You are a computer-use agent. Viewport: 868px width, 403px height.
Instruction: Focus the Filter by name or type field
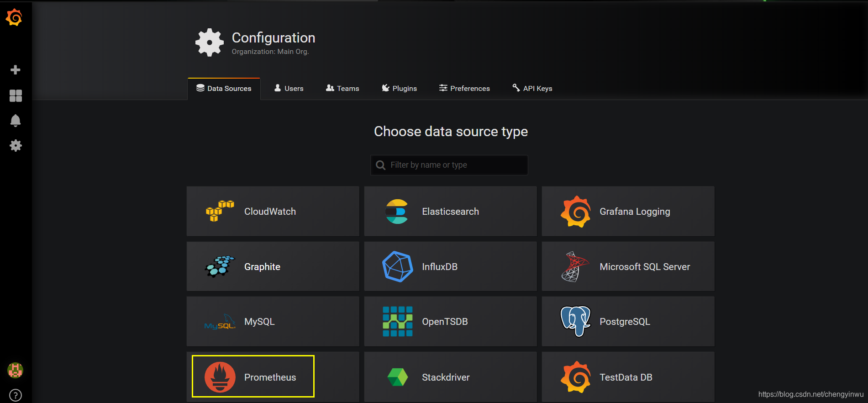(x=449, y=165)
